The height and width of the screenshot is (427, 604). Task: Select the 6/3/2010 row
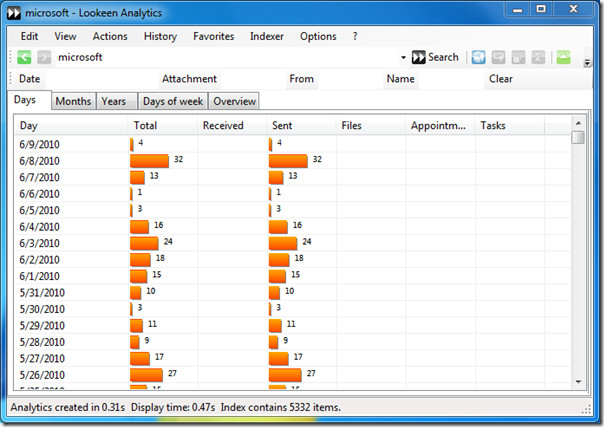[292, 243]
